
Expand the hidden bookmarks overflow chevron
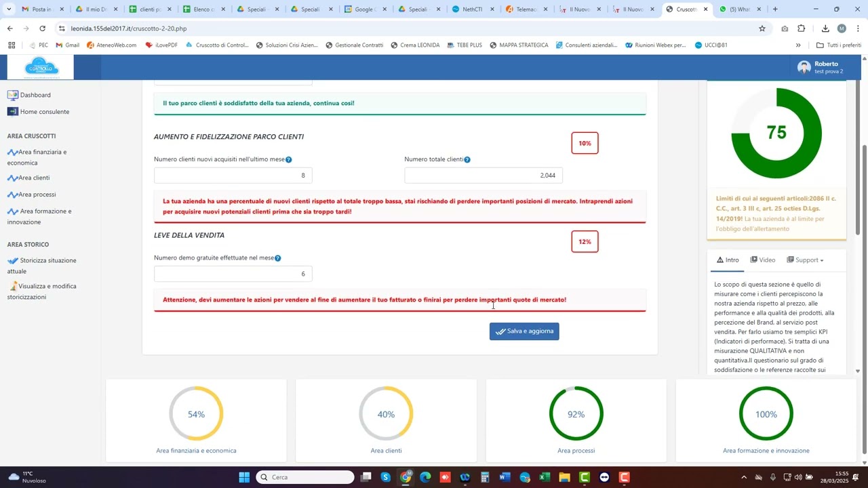798,45
